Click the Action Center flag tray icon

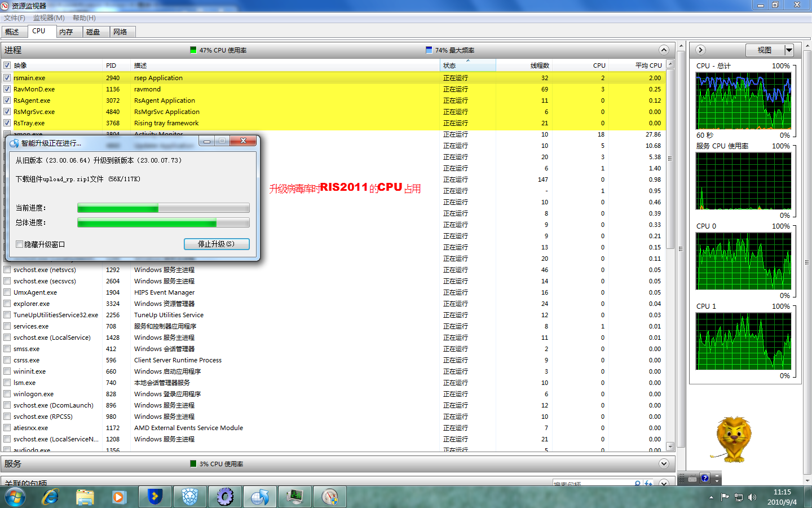725,497
